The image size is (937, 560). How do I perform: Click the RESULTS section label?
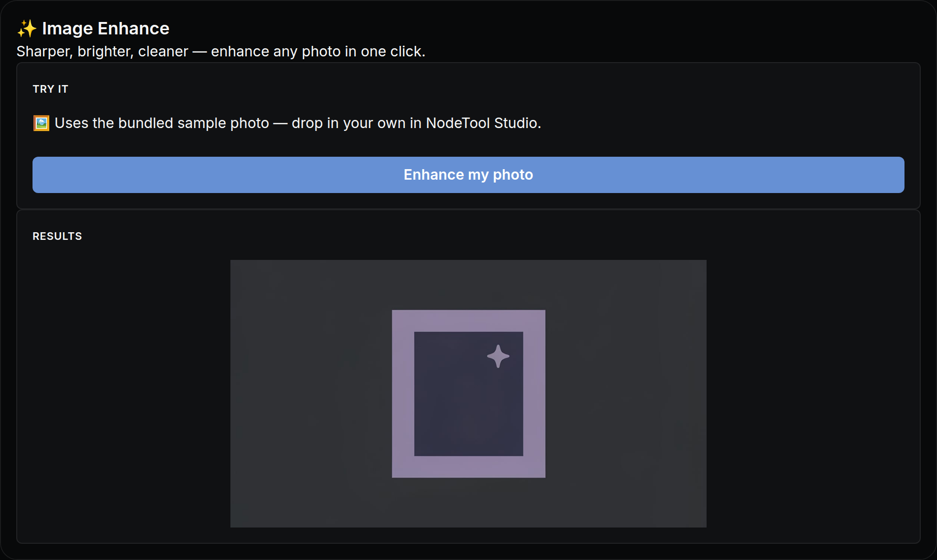pyautogui.click(x=57, y=237)
